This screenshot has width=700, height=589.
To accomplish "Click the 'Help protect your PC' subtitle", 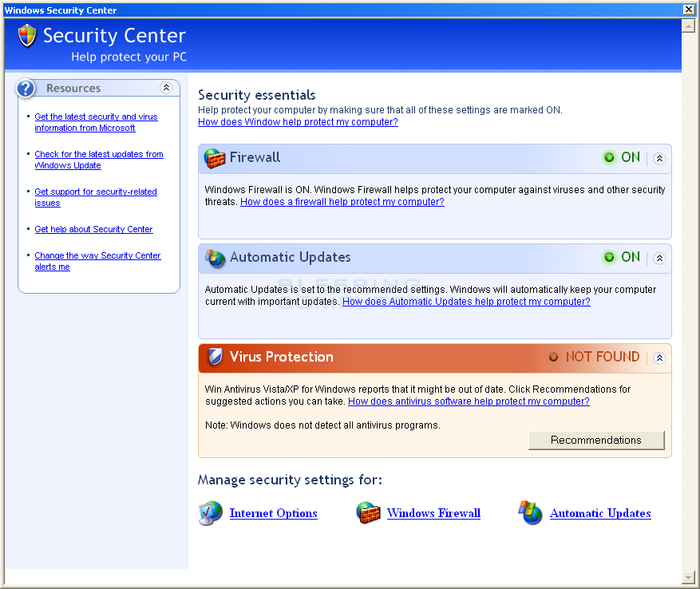I will pos(129,57).
